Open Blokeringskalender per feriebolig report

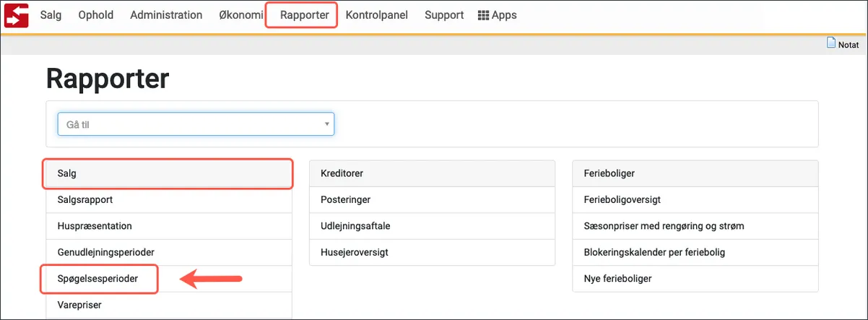[654, 252]
